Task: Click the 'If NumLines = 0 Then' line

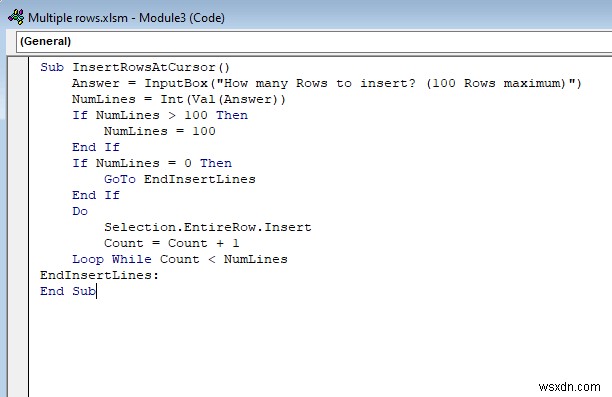Action: click(152, 163)
